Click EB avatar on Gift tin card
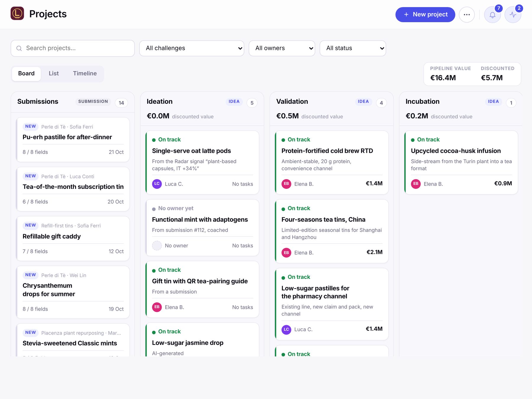The height and width of the screenshot is (399, 532). tap(157, 307)
